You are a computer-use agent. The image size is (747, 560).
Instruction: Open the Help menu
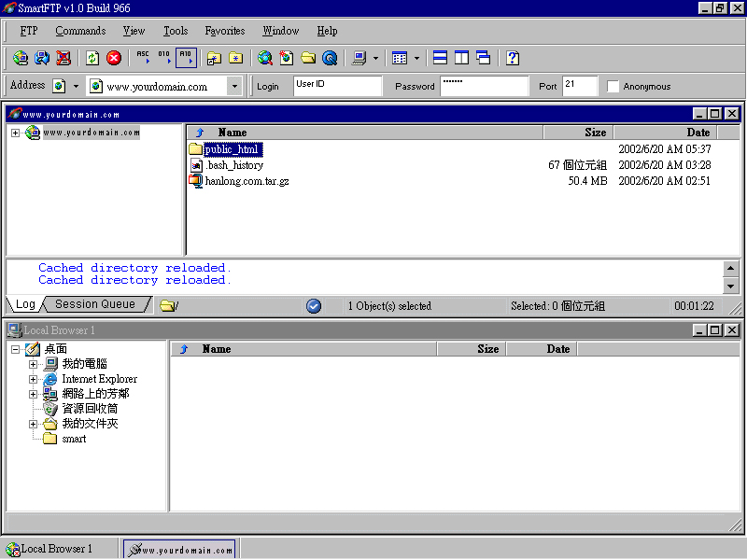click(328, 31)
